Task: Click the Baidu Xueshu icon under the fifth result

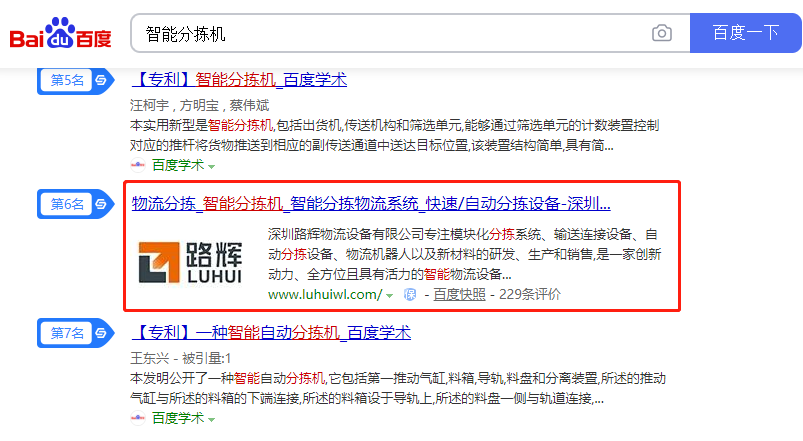Action: [x=139, y=165]
